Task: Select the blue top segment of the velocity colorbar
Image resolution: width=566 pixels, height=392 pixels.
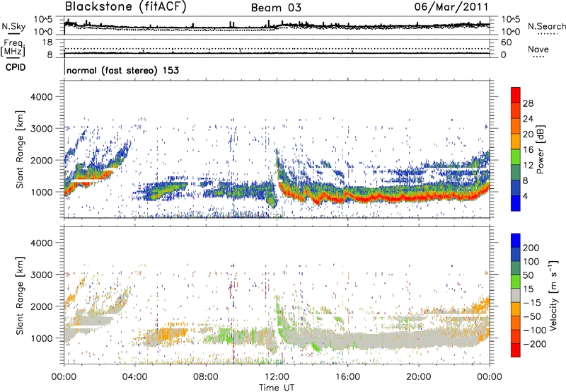Action: (x=516, y=241)
